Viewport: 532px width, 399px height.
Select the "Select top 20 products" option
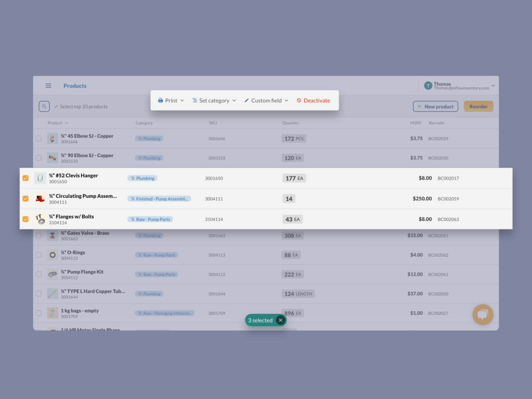click(81, 106)
